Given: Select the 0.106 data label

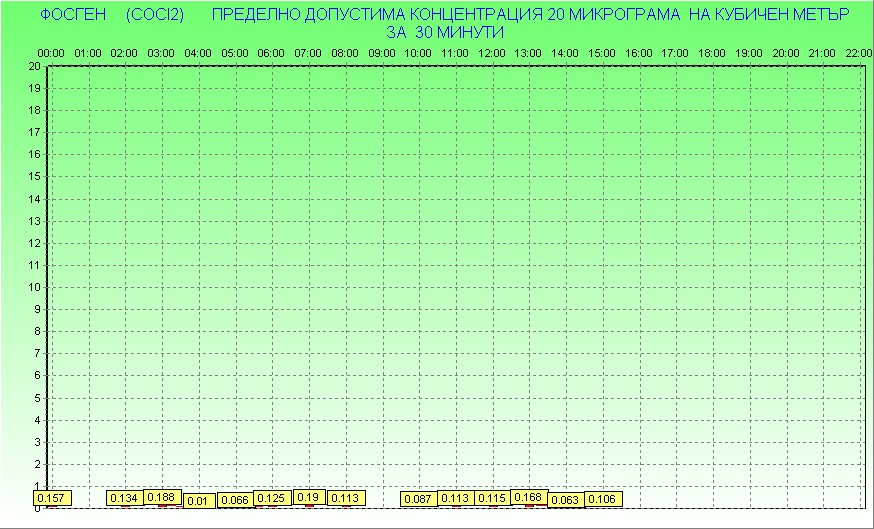Looking at the screenshot, I should click(602, 499).
